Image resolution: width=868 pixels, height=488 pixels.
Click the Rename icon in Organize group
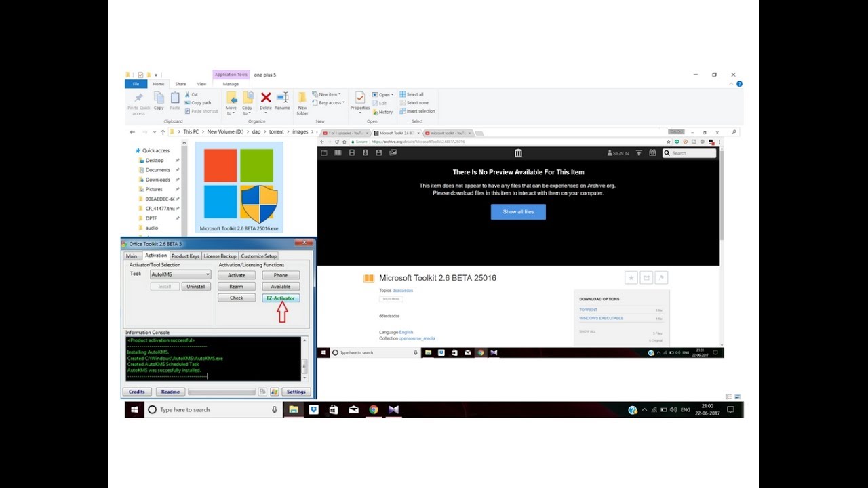point(282,98)
